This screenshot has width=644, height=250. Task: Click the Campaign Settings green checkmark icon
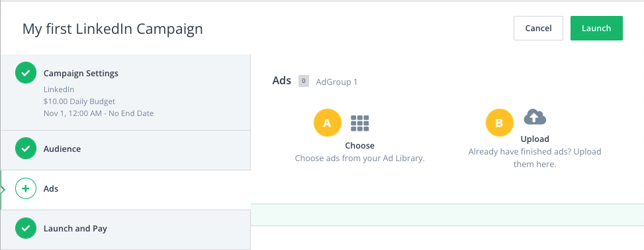click(26, 73)
